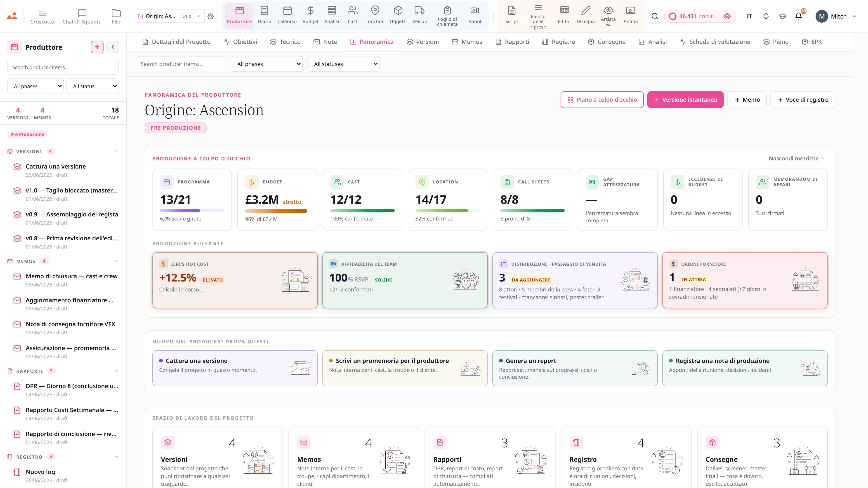Switch to Scheda di valutazione tab
The image size is (868, 488).
[x=715, y=42]
